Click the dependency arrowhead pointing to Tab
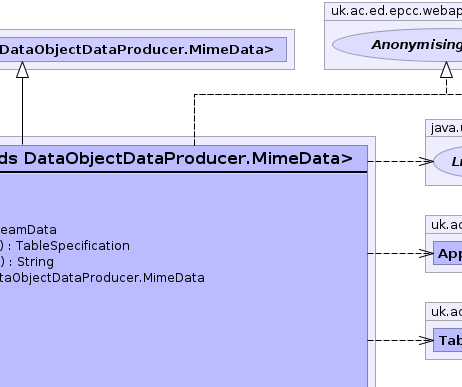462x387 pixels. coord(426,340)
